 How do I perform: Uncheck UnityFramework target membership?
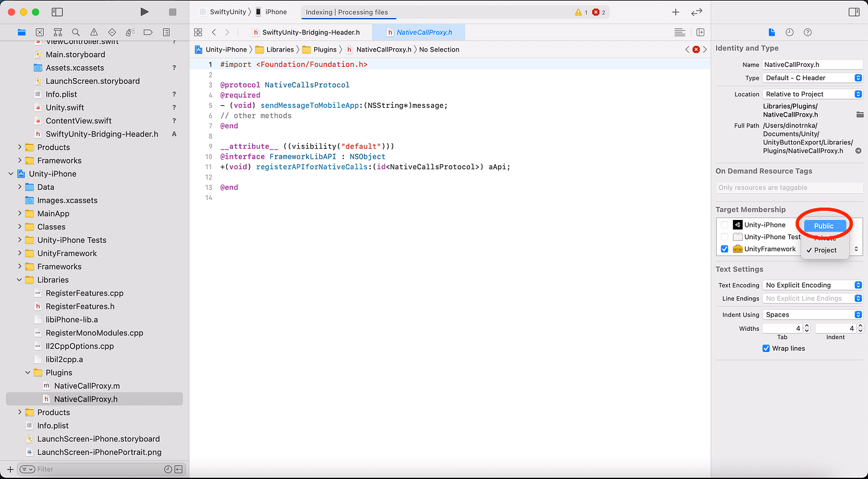click(724, 249)
